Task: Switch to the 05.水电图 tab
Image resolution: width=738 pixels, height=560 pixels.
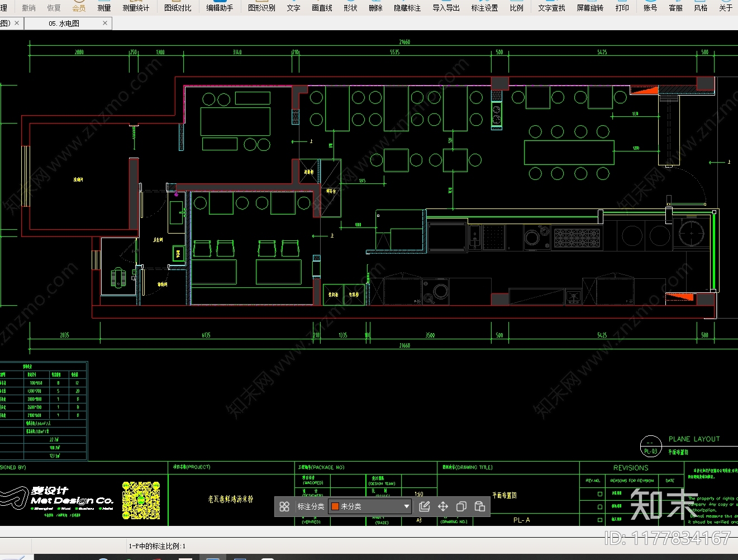Action: pos(64,23)
